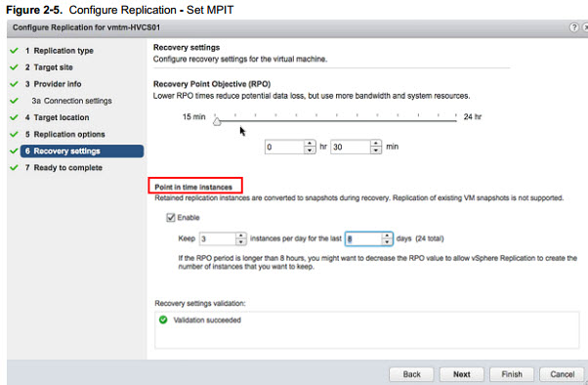This screenshot has width=588, height=385.
Task: Click the RPO slider handle
Action: [217, 121]
